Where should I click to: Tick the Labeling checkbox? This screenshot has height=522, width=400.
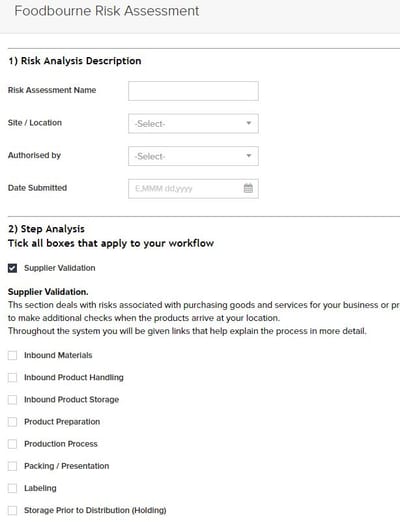[x=12, y=488]
